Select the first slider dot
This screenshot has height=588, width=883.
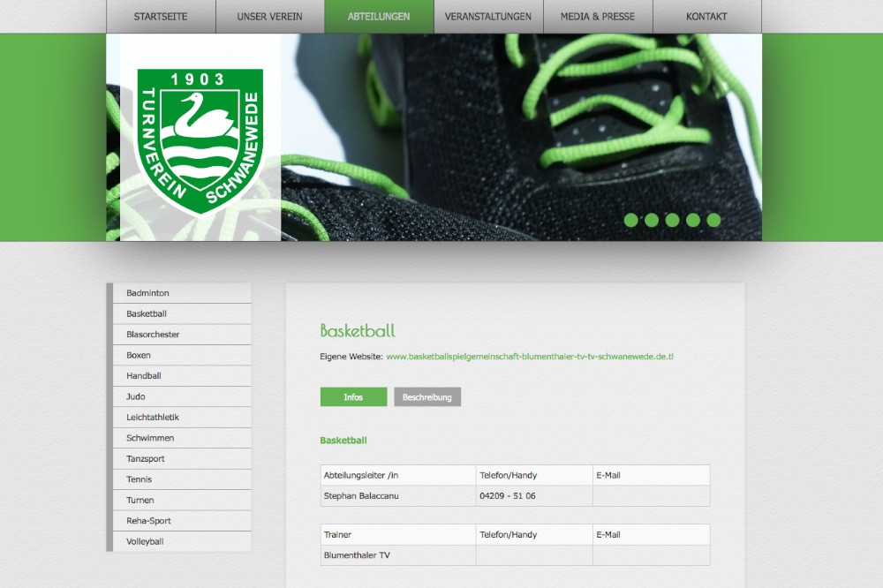pyautogui.click(x=630, y=220)
